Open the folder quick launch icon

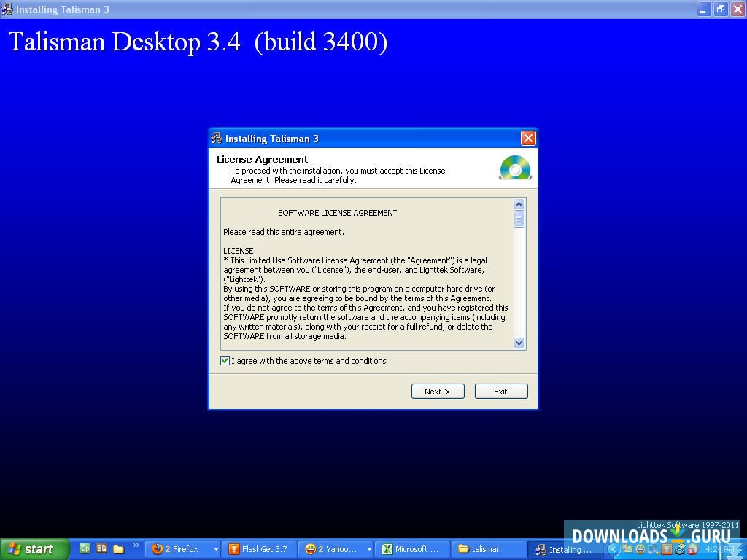tap(119, 549)
